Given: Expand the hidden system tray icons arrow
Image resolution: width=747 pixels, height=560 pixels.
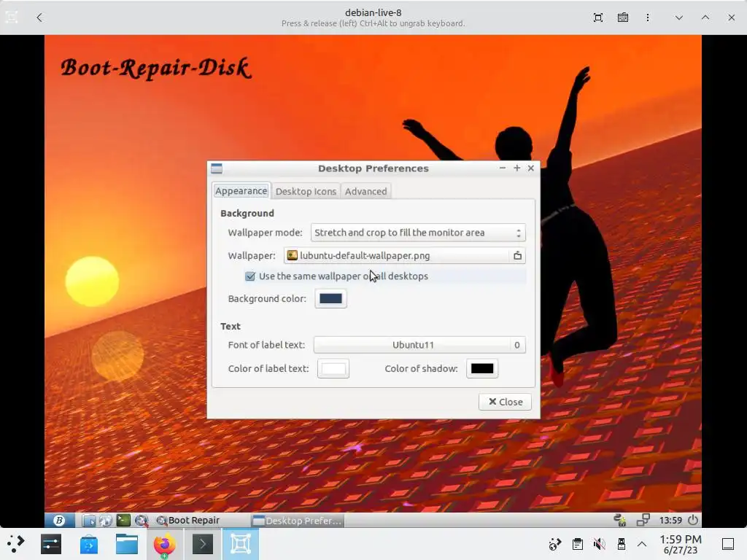Looking at the screenshot, I should tap(642, 544).
